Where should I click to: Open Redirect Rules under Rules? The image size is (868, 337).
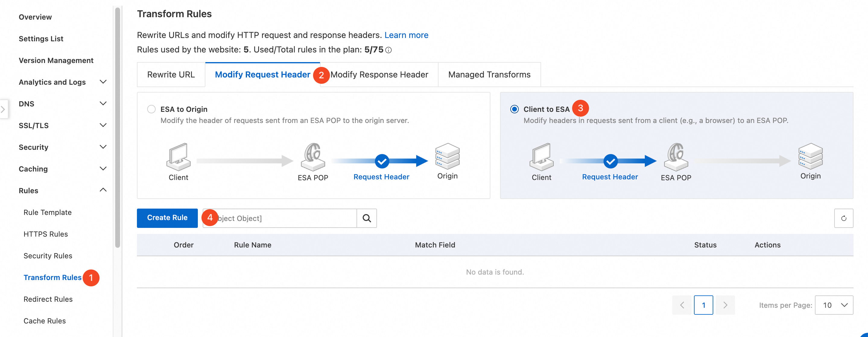click(48, 299)
